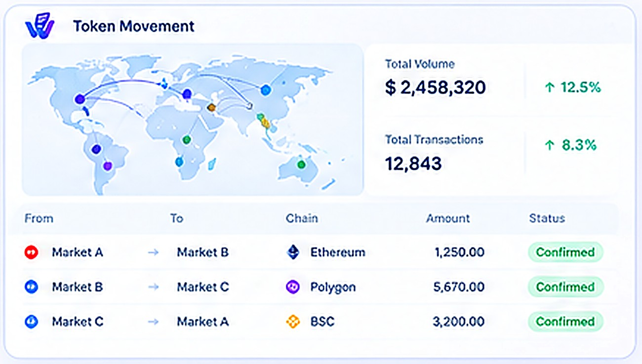The width and height of the screenshot is (642, 364).
Task: Click the arrow between Market A and Market B
Action: pos(154,252)
